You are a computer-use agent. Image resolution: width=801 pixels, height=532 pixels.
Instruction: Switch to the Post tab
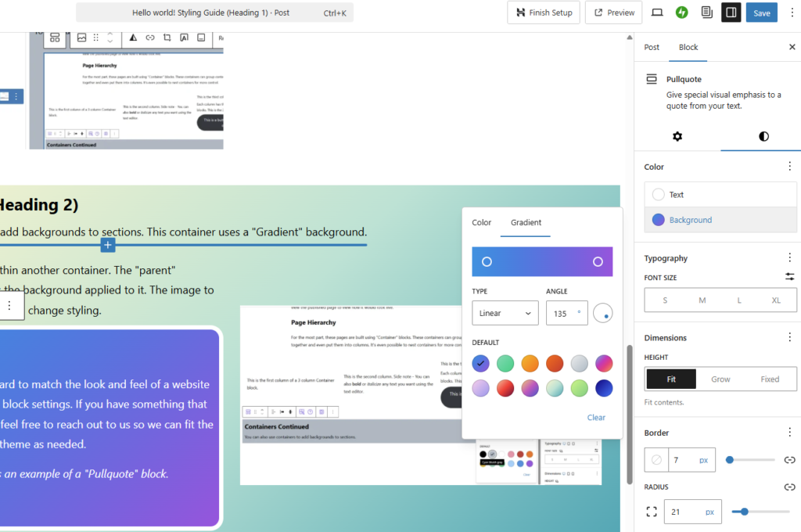pyautogui.click(x=652, y=48)
